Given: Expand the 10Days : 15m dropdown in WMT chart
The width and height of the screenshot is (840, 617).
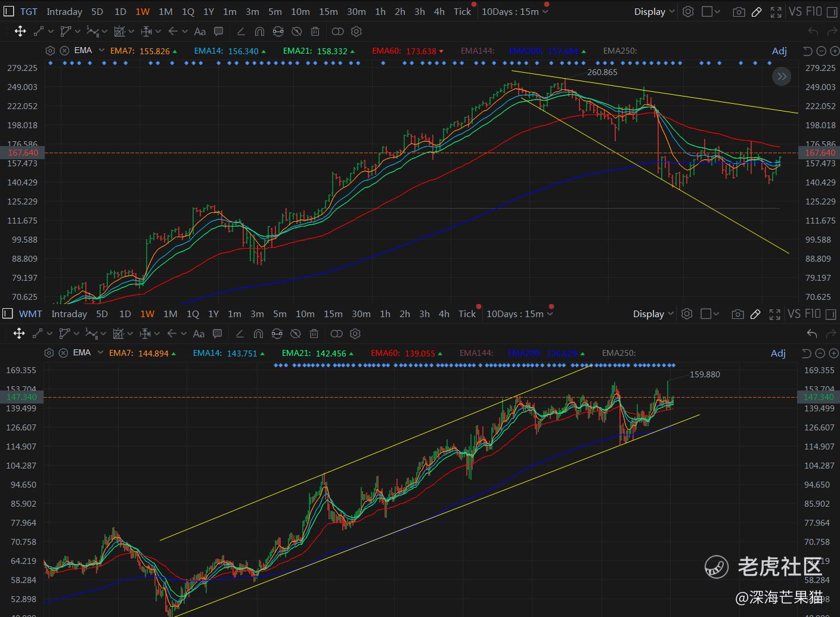Looking at the screenshot, I should click(x=519, y=314).
